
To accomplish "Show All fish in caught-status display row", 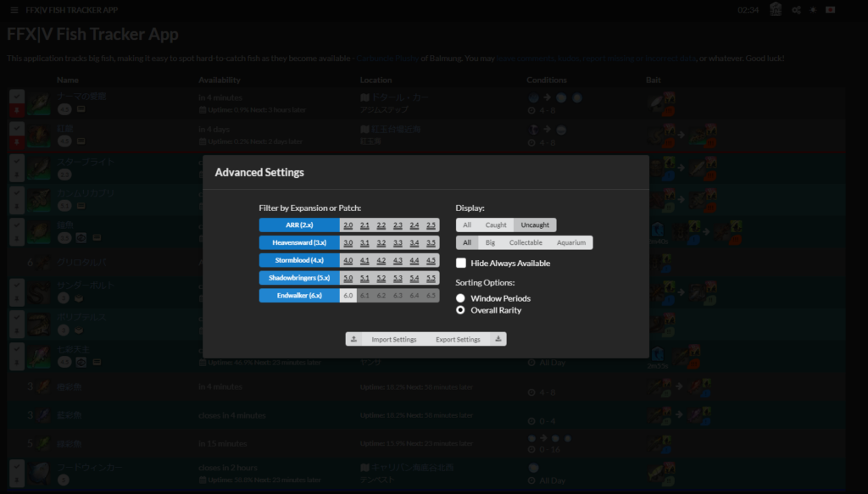I will (467, 225).
